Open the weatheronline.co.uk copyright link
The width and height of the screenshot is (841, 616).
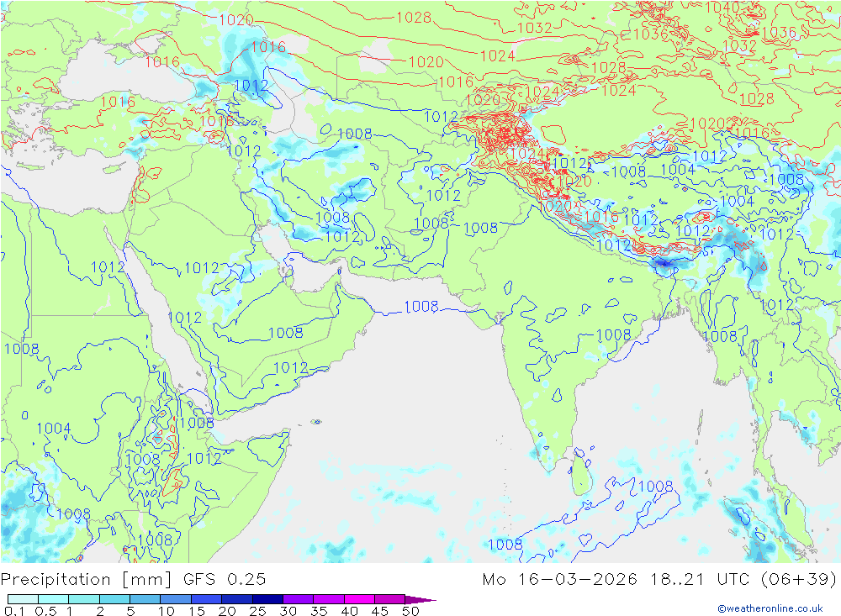[770, 608]
